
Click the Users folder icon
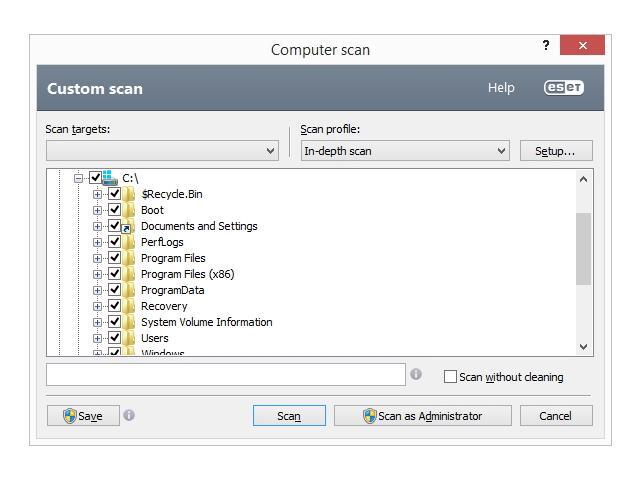(x=129, y=338)
